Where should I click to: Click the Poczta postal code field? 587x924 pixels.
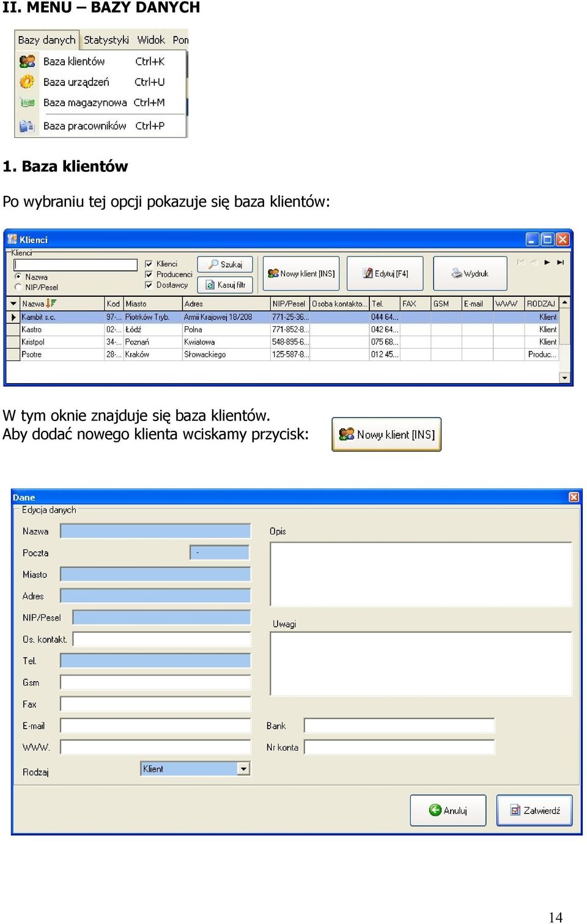coord(220,553)
